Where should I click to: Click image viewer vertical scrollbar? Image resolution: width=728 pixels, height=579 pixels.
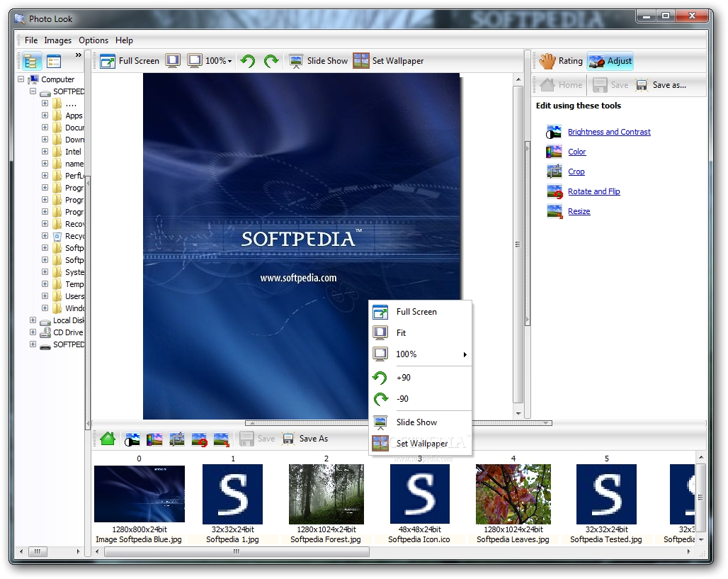(x=518, y=244)
